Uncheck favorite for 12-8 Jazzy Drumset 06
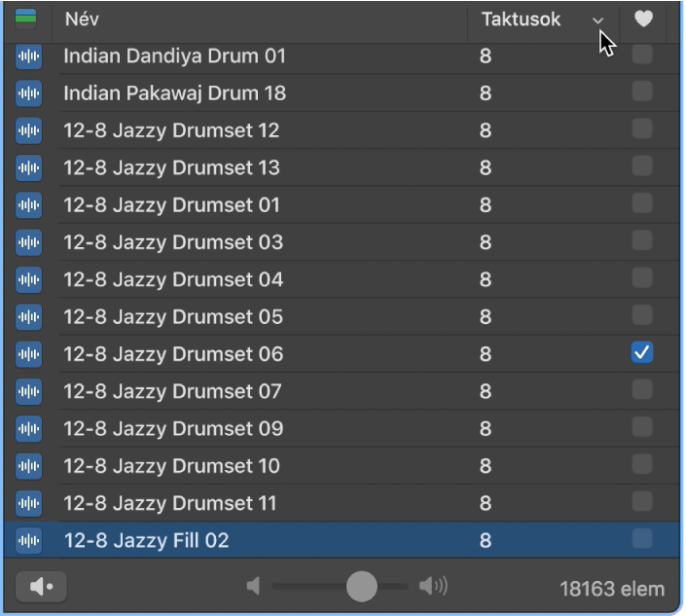Screen dimensions: 686x616 pyautogui.click(x=642, y=353)
